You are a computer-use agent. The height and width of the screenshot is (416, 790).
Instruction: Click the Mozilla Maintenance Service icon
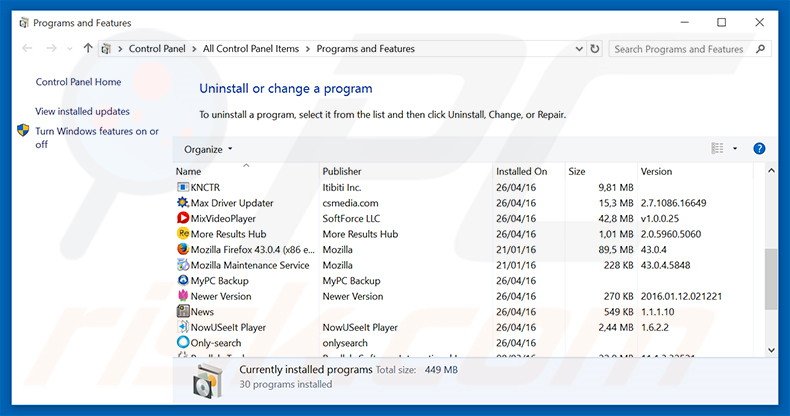tap(182, 265)
